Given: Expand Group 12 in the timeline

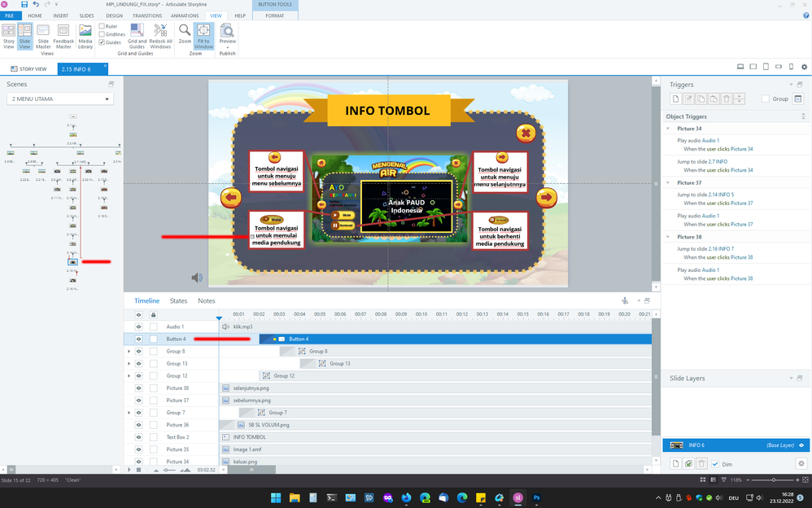Looking at the screenshot, I should [129, 376].
